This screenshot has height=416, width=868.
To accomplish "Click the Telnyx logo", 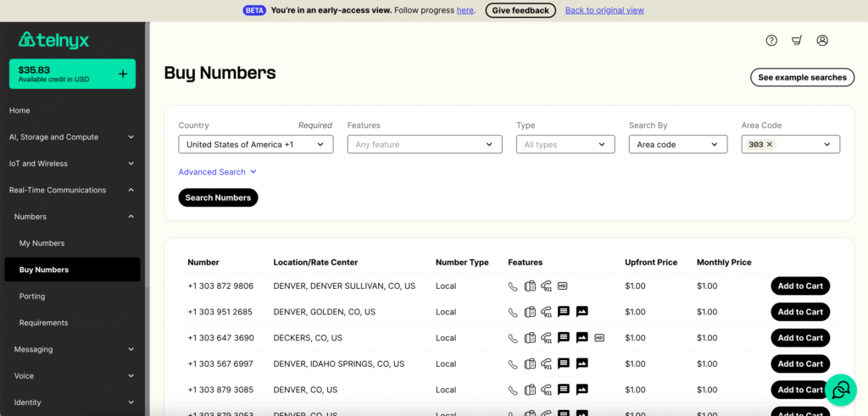I will point(53,40).
